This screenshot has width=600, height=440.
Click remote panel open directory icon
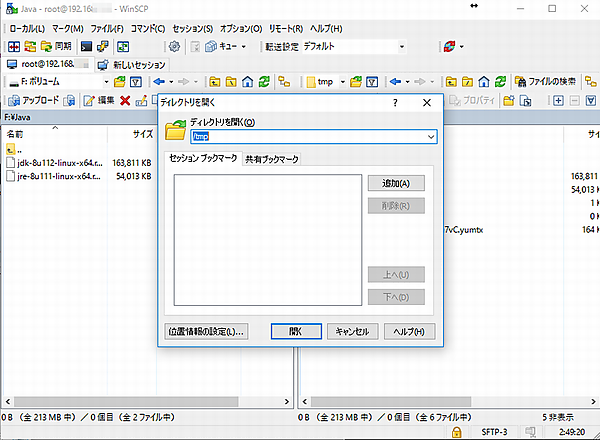point(356,81)
